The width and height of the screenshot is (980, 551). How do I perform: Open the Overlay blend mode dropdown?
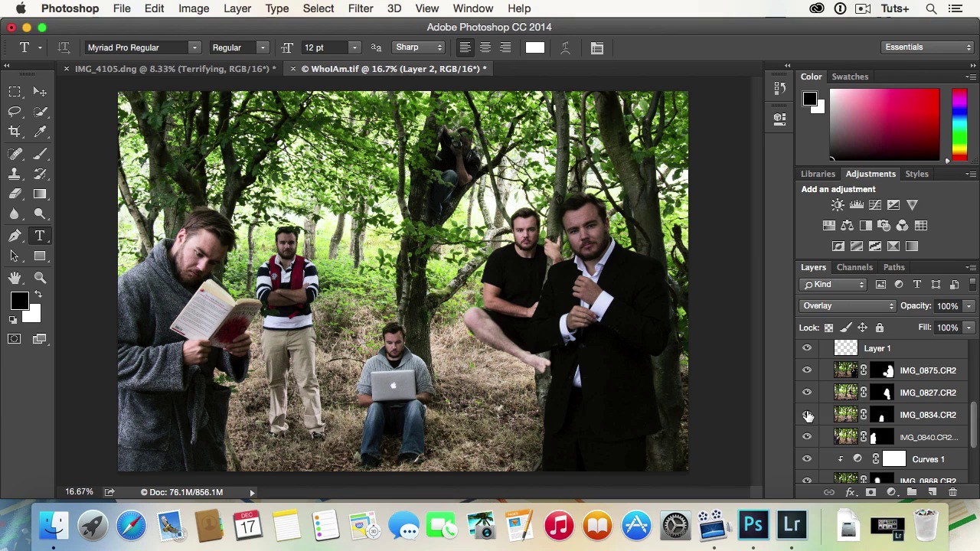point(848,306)
